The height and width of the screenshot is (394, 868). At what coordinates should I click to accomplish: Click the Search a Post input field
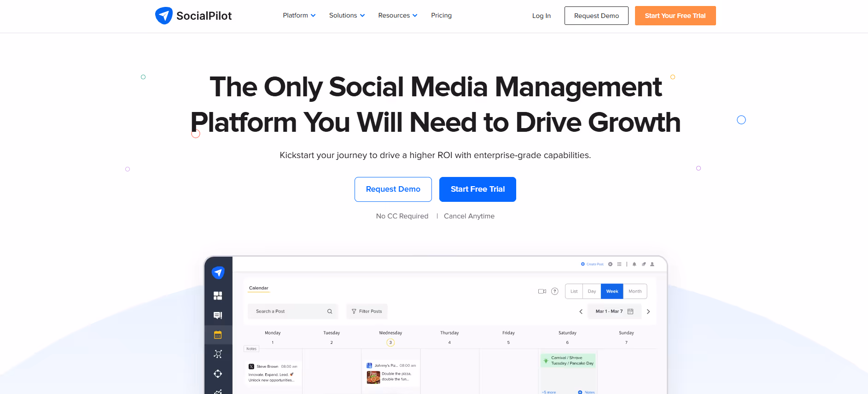(x=293, y=312)
